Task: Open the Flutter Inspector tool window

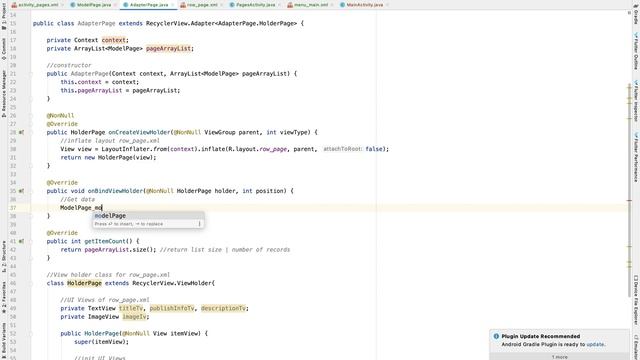Action: point(636,100)
